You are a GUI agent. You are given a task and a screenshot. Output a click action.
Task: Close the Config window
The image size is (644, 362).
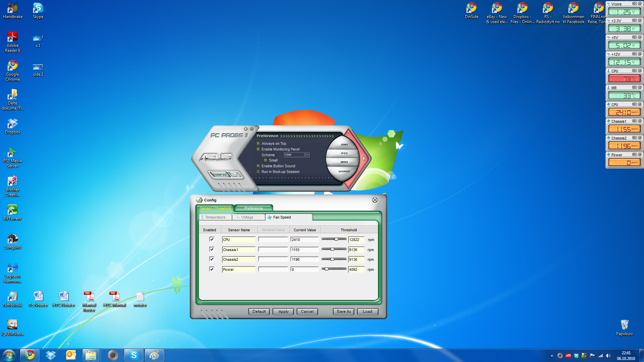click(x=375, y=200)
